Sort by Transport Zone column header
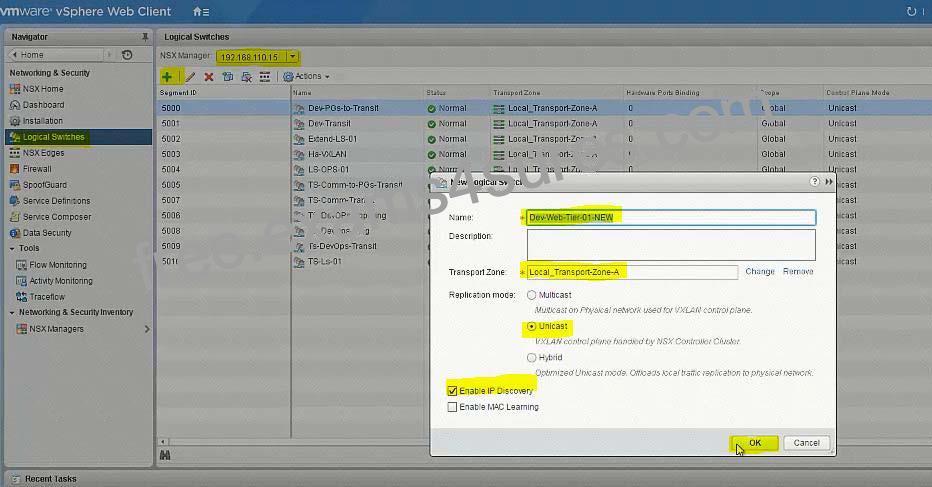The image size is (932, 487). click(x=556, y=93)
